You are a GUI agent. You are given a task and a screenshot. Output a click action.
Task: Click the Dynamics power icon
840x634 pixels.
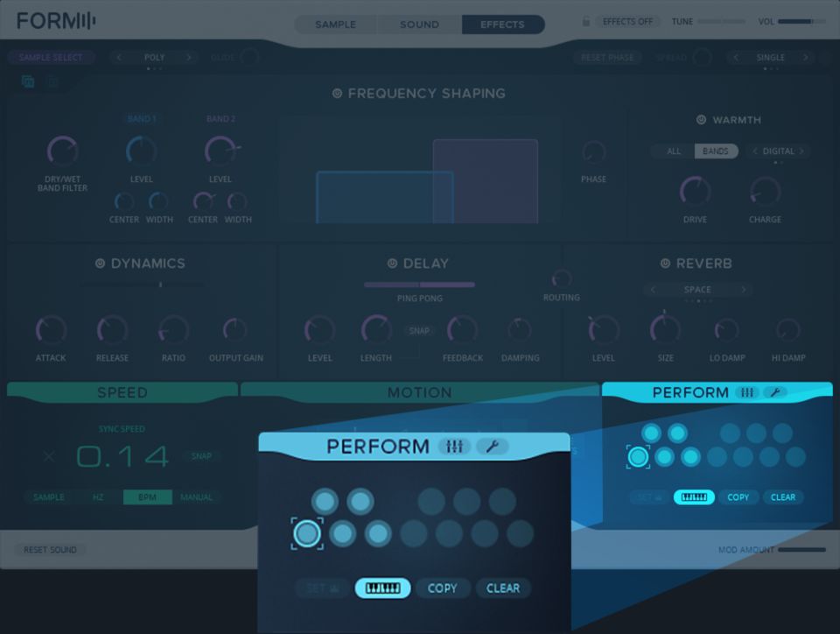(x=100, y=264)
